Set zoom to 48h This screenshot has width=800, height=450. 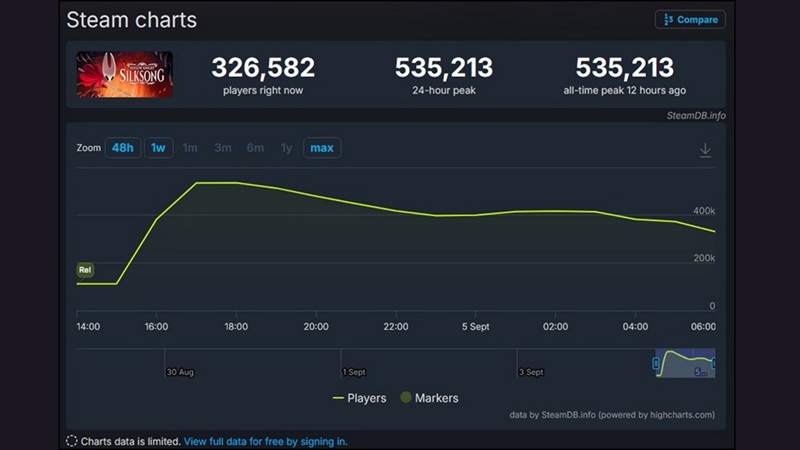point(122,148)
